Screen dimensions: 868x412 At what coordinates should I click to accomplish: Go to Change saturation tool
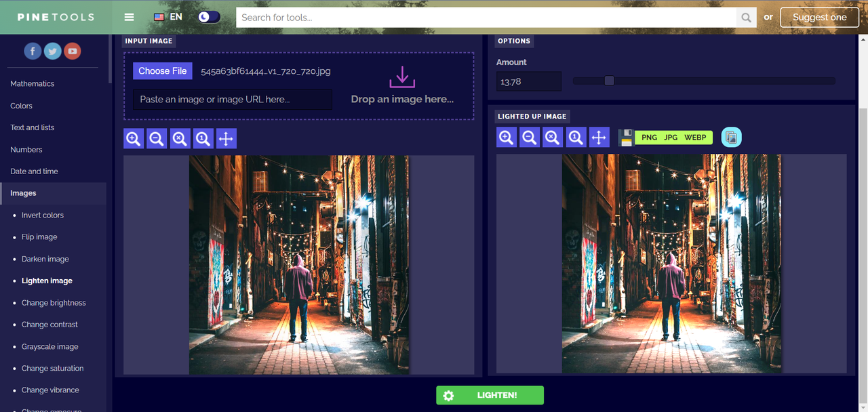coord(53,368)
